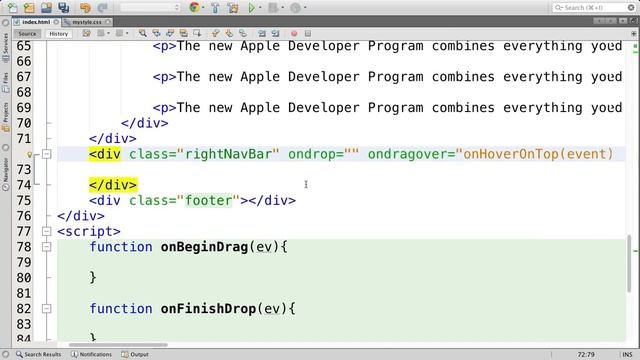Click the Find Next Occurrence icon
The image size is (640, 360).
170,33
